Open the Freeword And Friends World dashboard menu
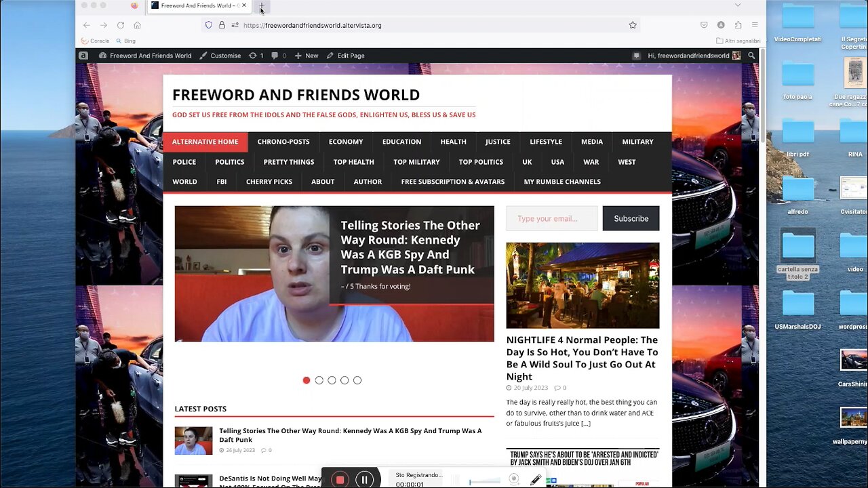This screenshot has height=488, width=868. 145,56
